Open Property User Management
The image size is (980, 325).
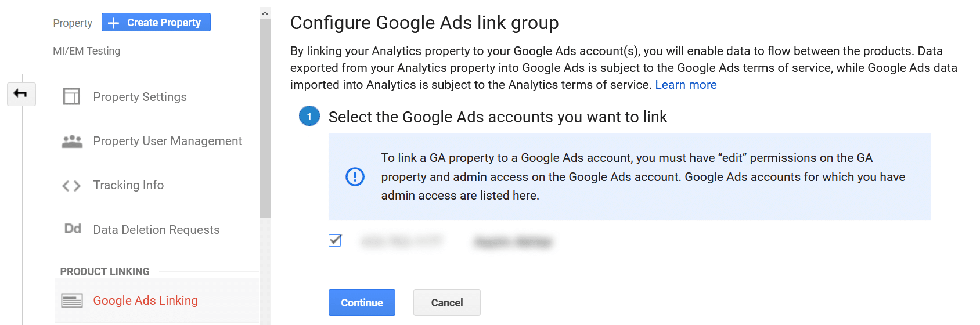click(167, 141)
